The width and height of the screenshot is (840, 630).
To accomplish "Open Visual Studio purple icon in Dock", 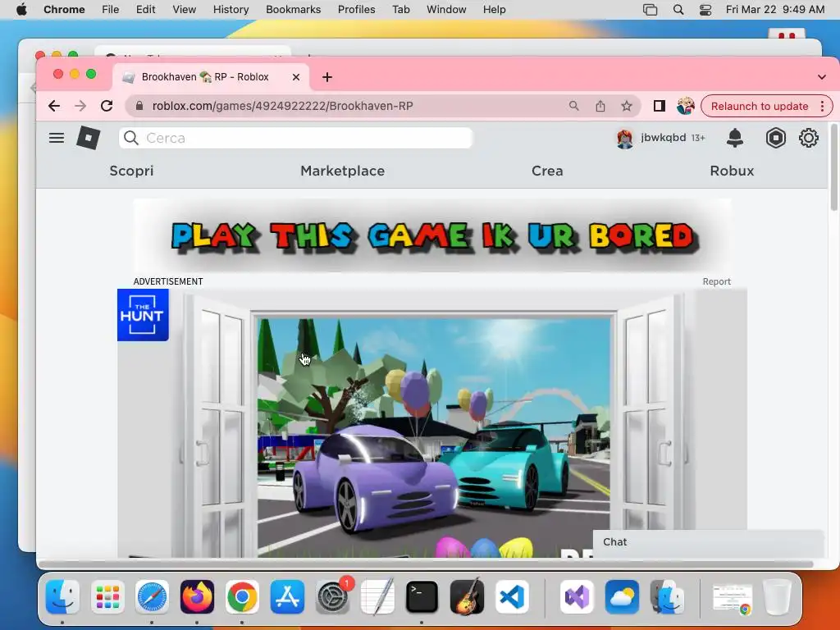I will (x=577, y=597).
